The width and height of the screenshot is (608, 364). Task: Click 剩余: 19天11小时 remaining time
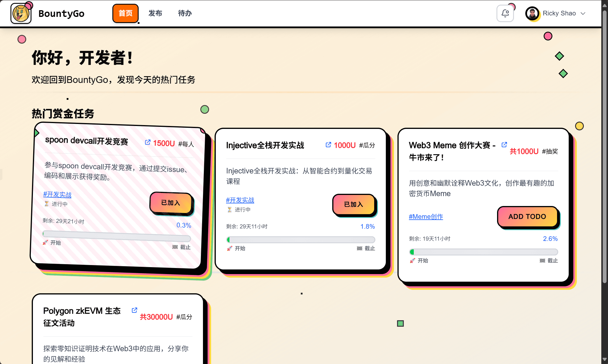430,239
